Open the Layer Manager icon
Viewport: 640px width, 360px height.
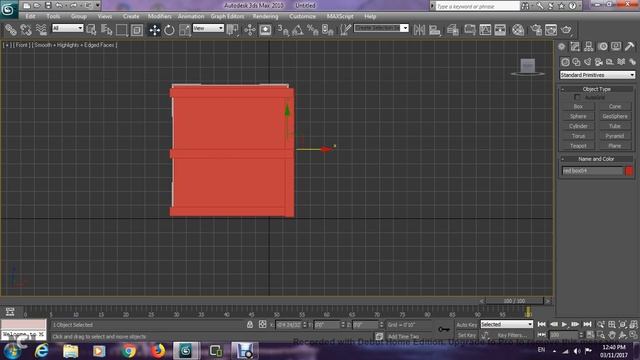point(452,30)
